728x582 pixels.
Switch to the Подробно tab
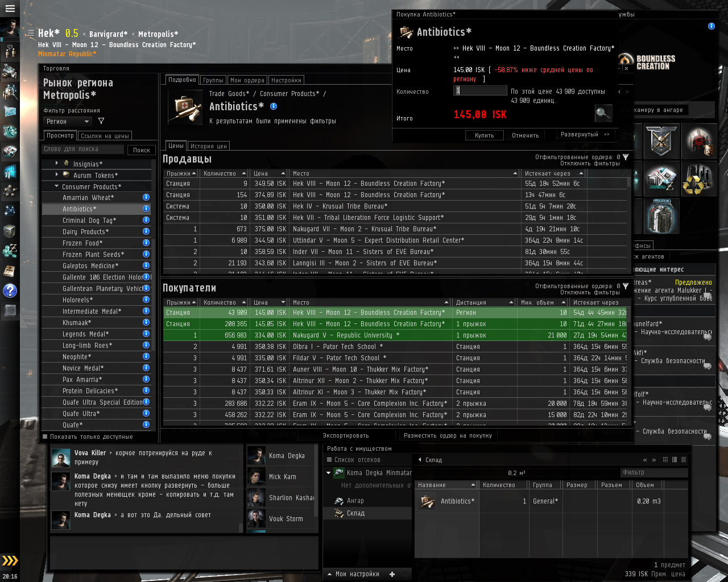(182, 80)
